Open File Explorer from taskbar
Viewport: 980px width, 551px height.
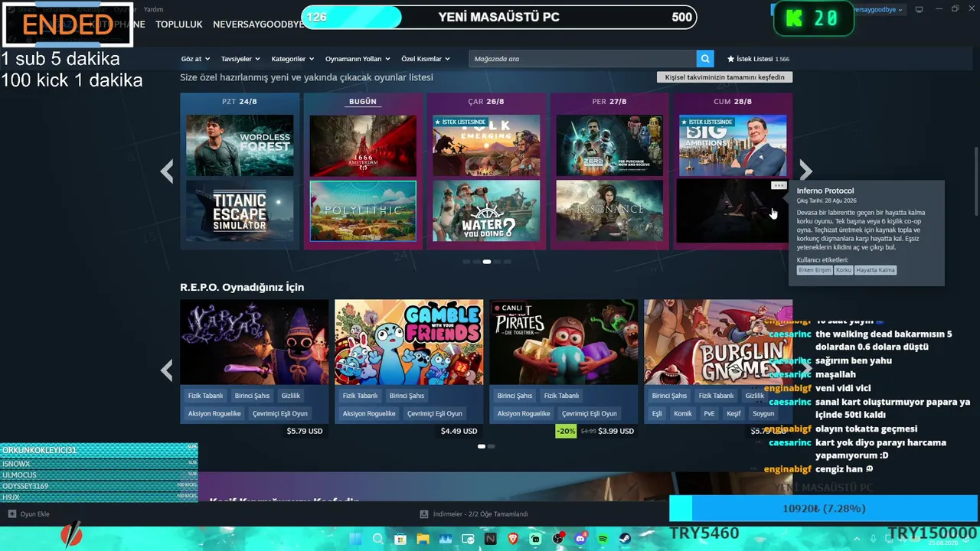coord(423,539)
